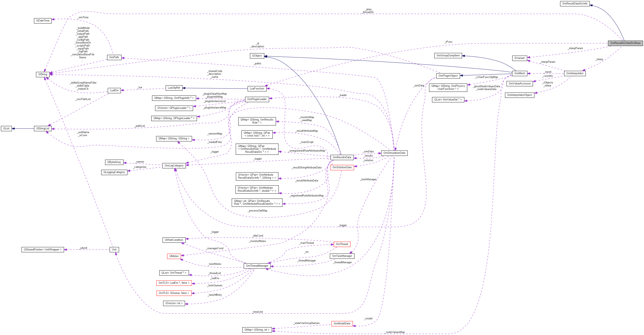Image resolution: width=644 pixels, height=335 pixels.
Task: Open QVector node with ResultDataSrcInfo *, double *
Action: click(x=257, y=189)
